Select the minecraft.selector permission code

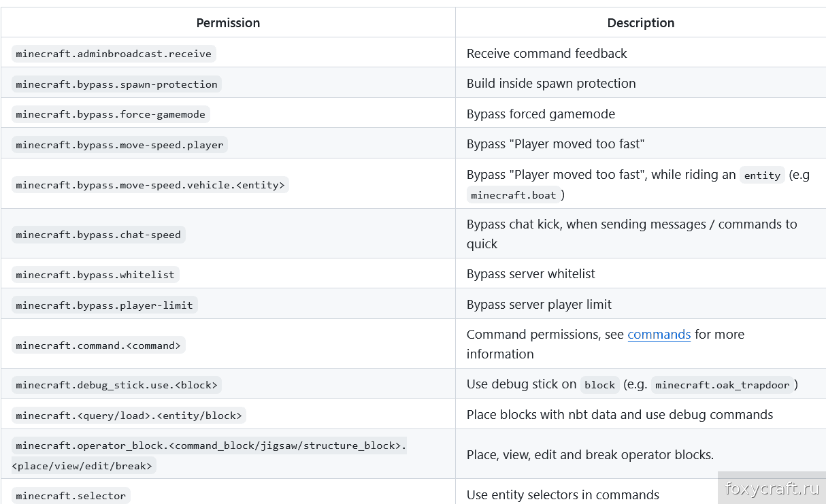71,496
